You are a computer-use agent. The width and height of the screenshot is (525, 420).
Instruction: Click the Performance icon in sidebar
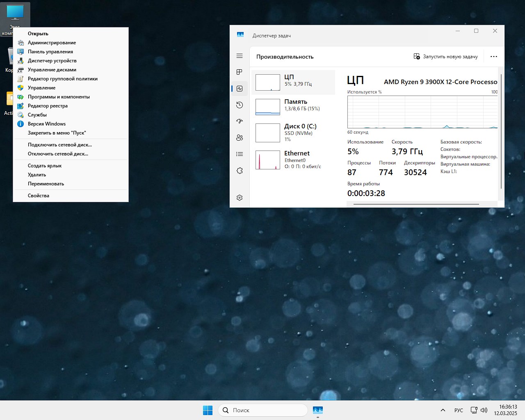coord(240,89)
